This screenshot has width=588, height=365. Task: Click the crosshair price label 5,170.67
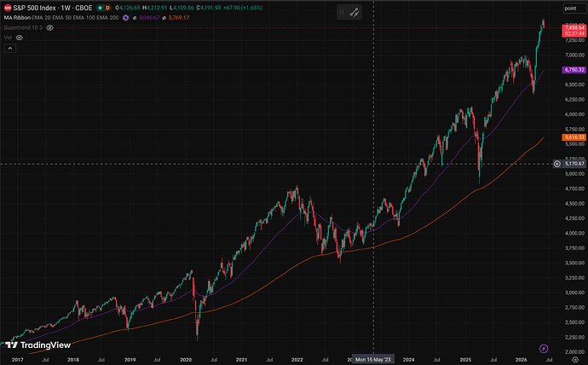click(x=574, y=164)
